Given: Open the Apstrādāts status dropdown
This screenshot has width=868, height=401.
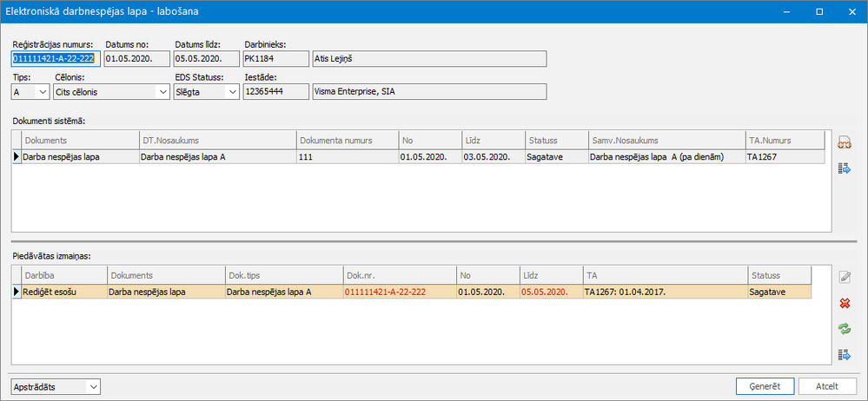Looking at the screenshot, I should point(94,386).
